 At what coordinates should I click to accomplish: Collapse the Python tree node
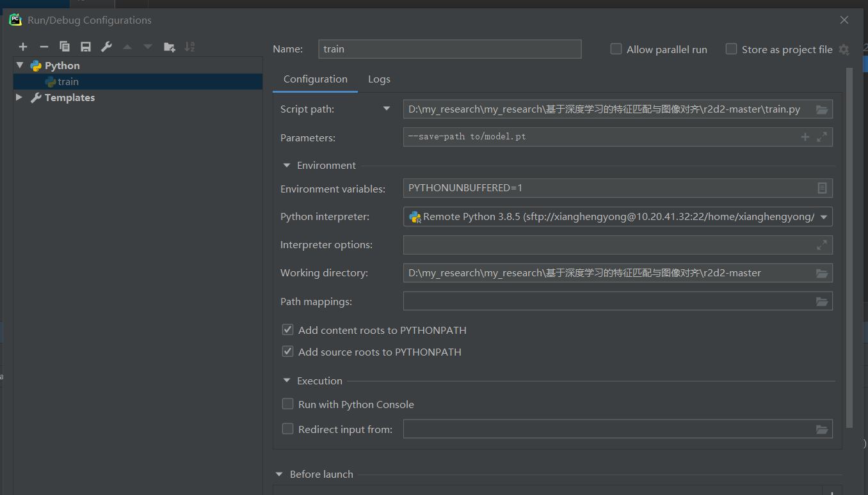click(19, 65)
